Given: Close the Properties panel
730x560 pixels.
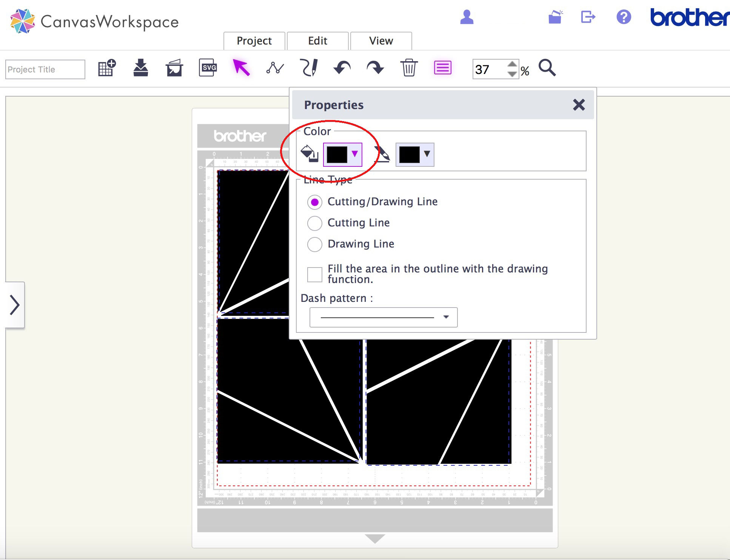Looking at the screenshot, I should [x=579, y=103].
